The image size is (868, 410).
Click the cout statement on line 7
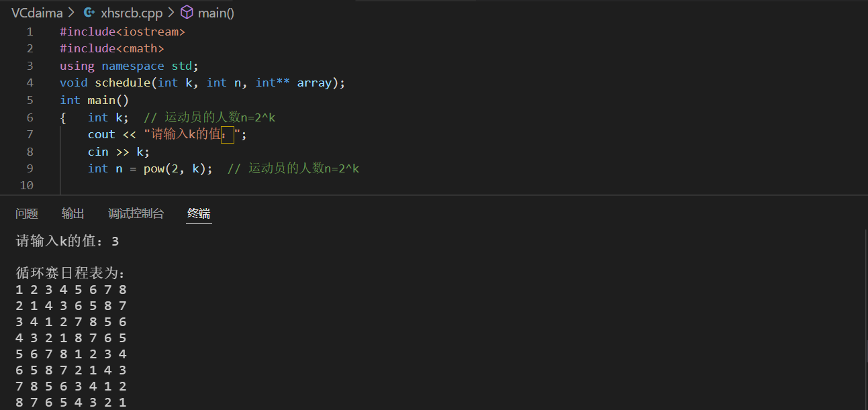[101, 134]
